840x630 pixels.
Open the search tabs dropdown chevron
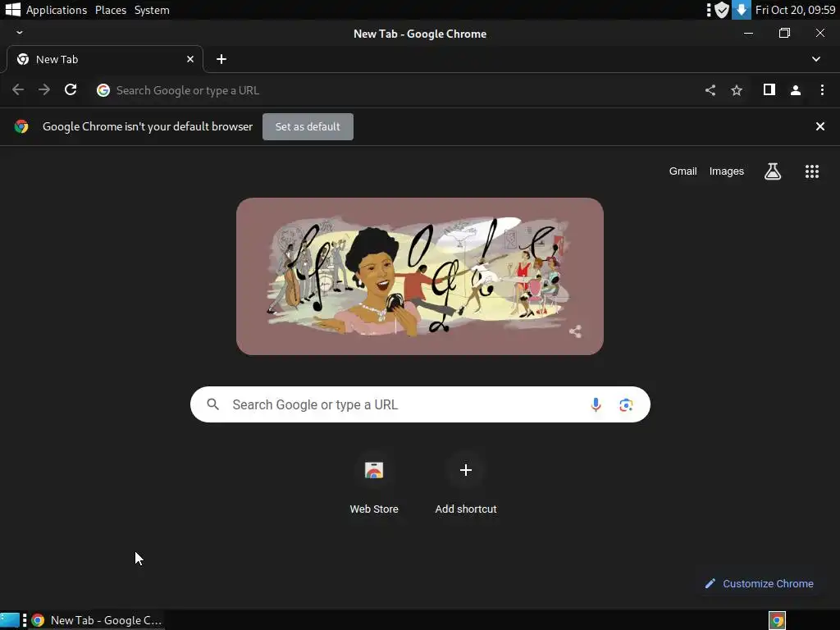pyautogui.click(x=816, y=59)
